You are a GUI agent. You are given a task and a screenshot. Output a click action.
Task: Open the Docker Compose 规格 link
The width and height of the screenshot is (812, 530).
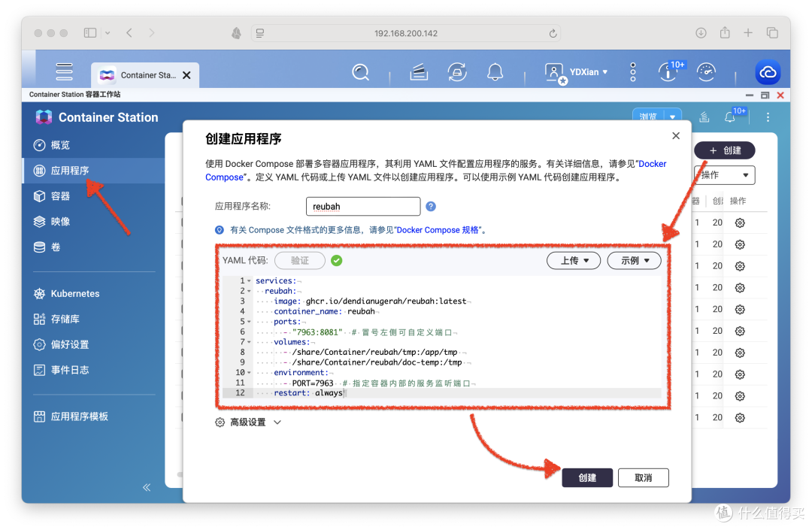pos(438,230)
